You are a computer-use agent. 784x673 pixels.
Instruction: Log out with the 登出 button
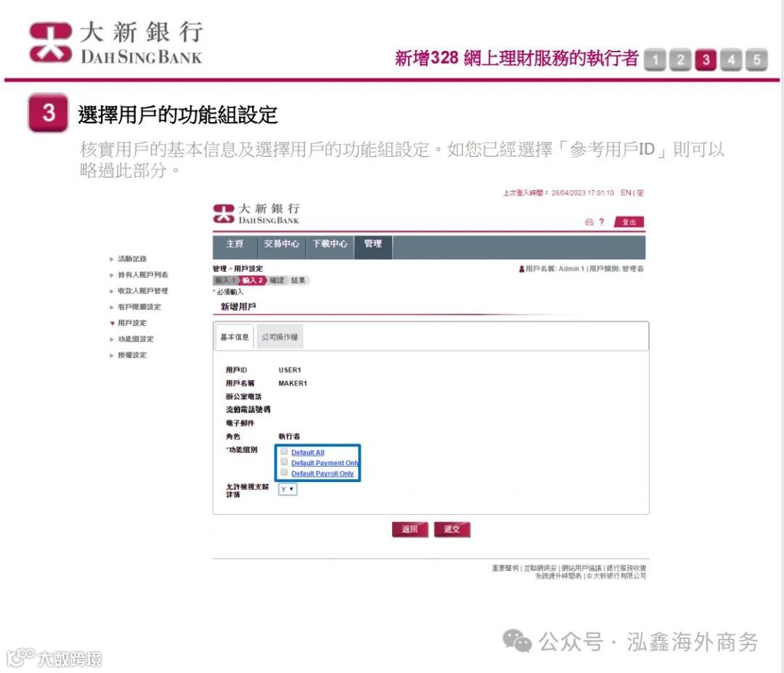(629, 222)
